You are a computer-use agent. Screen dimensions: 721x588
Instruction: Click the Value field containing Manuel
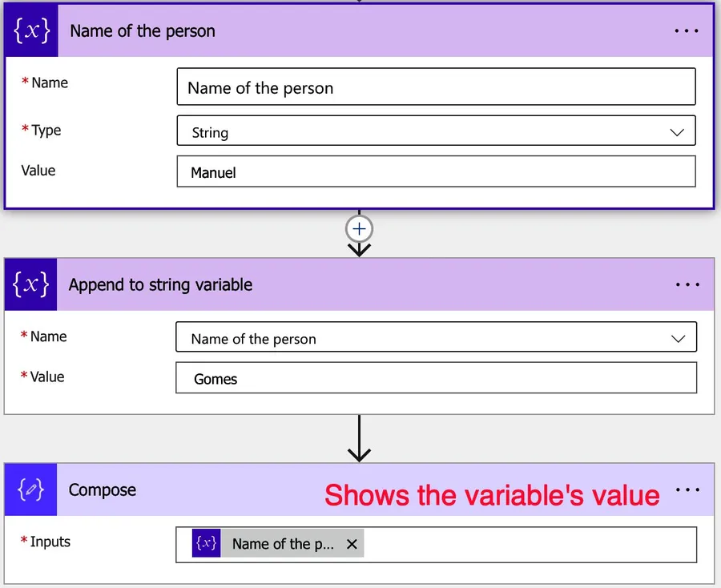click(x=436, y=171)
